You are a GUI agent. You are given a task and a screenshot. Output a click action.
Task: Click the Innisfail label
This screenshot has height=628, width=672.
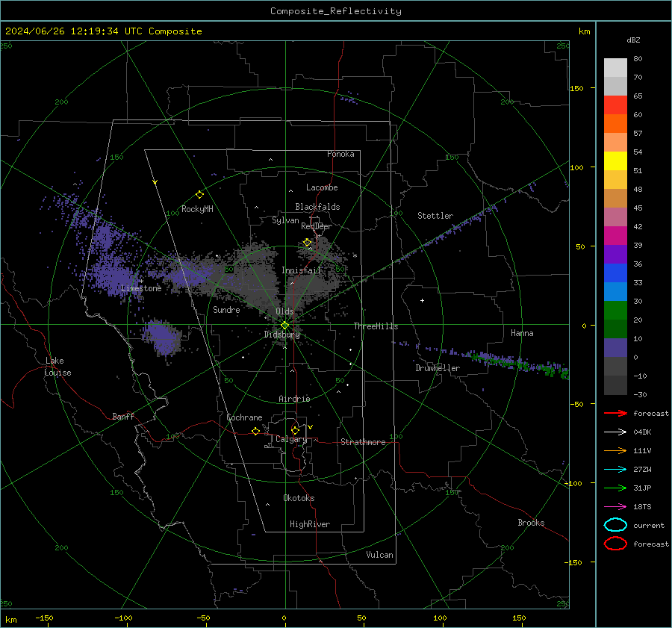(x=302, y=270)
